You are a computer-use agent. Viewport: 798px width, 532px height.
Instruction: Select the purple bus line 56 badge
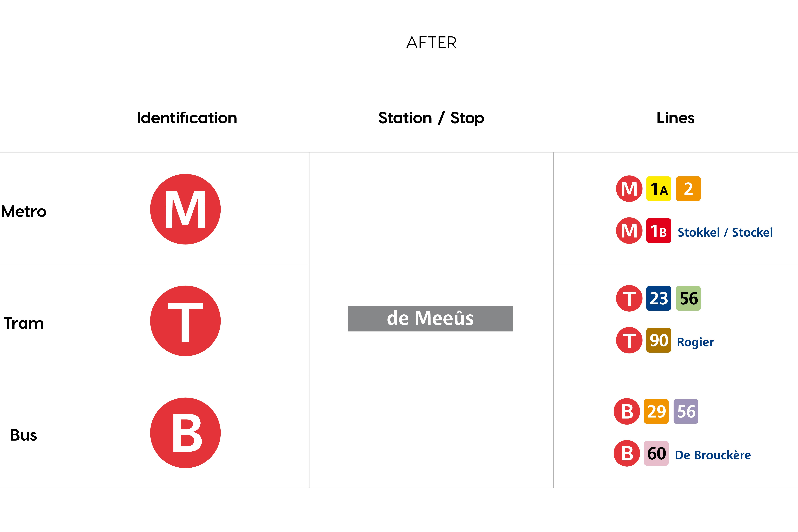tap(686, 411)
